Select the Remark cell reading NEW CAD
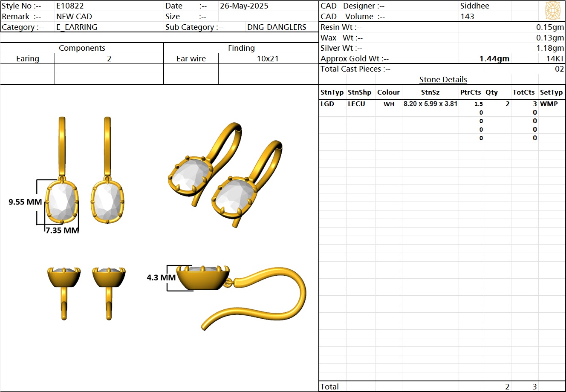 [x=74, y=17]
